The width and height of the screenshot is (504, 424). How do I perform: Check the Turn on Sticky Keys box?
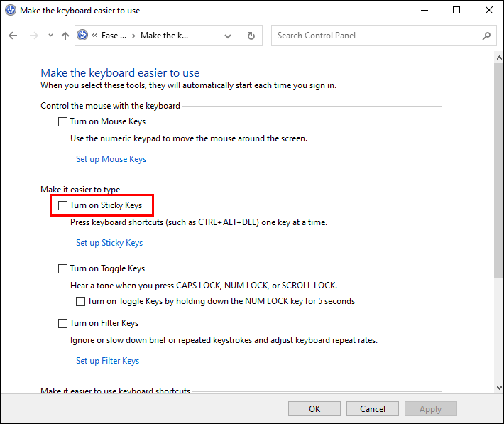(x=63, y=205)
